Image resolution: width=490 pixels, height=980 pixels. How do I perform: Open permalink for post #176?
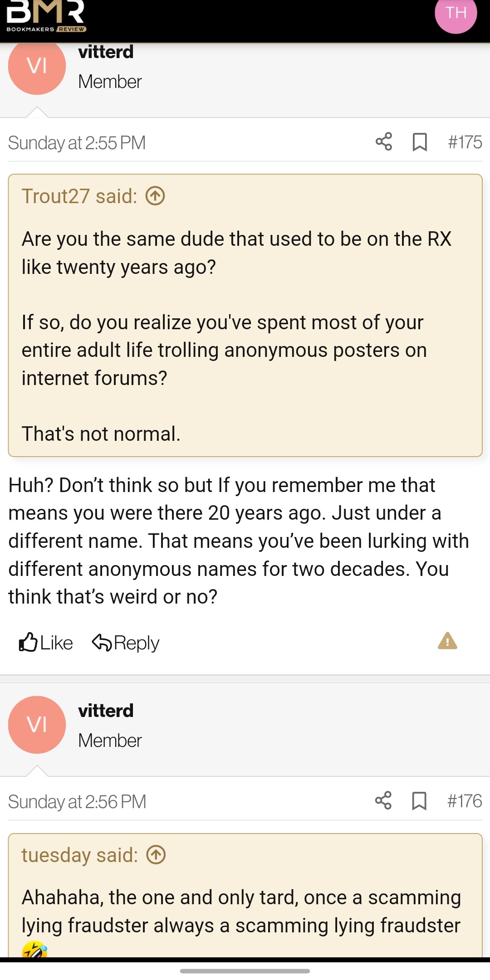[465, 801]
